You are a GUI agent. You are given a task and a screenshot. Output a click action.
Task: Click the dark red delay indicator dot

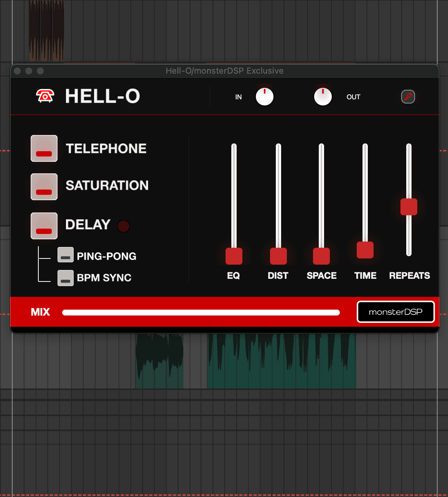[124, 226]
